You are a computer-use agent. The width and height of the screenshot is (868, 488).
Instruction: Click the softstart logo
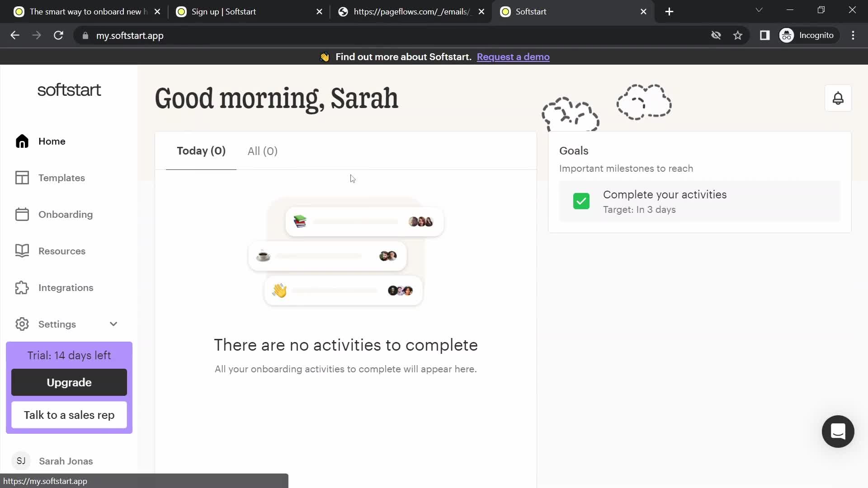pos(69,90)
